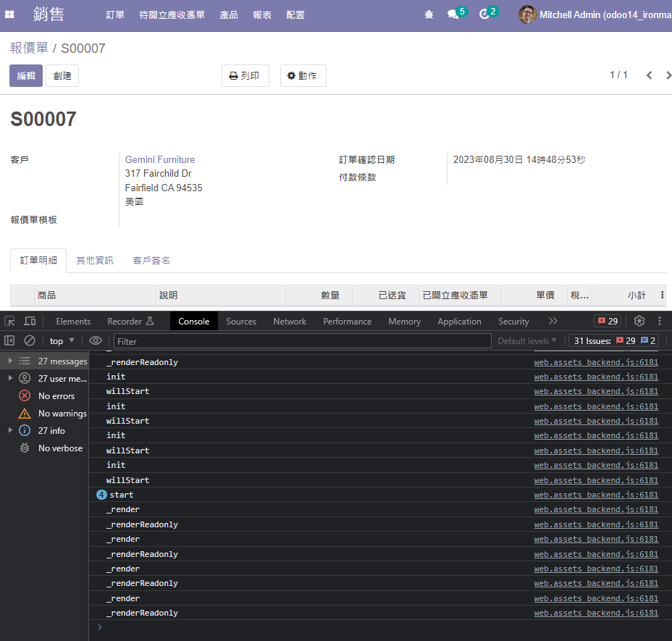Click the 創建 create button
Image resolution: width=672 pixels, height=641 pixels.
[62, 76]
